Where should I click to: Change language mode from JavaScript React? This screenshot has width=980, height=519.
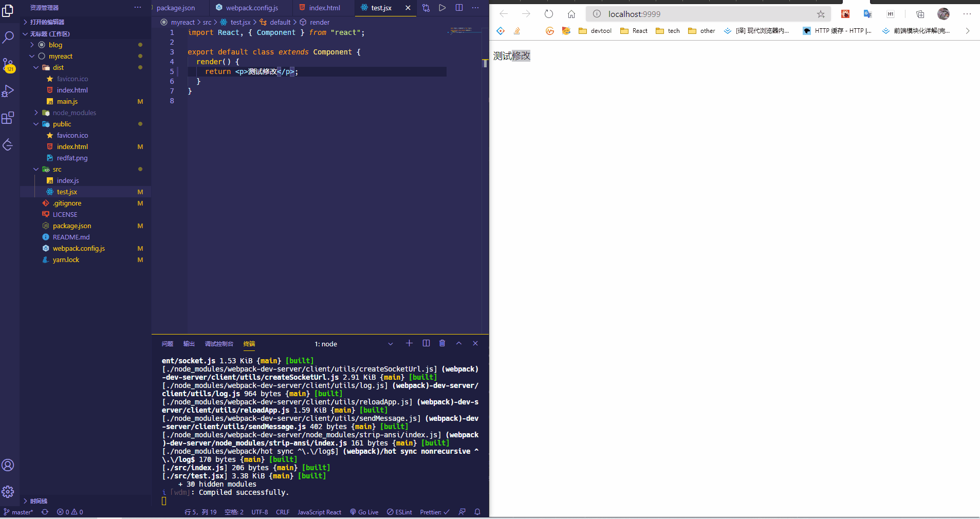pyautogui.click(x=319, y=512)
